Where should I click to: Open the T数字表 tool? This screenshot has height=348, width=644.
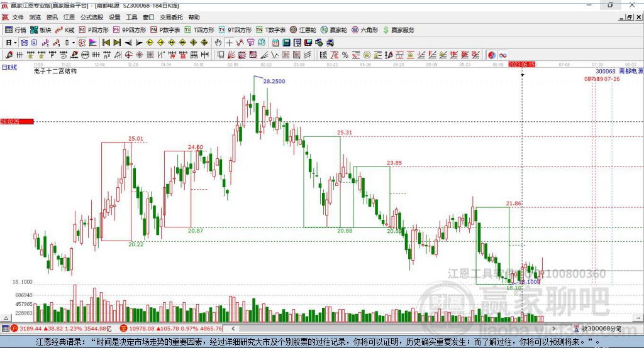(x=270, y=30)
